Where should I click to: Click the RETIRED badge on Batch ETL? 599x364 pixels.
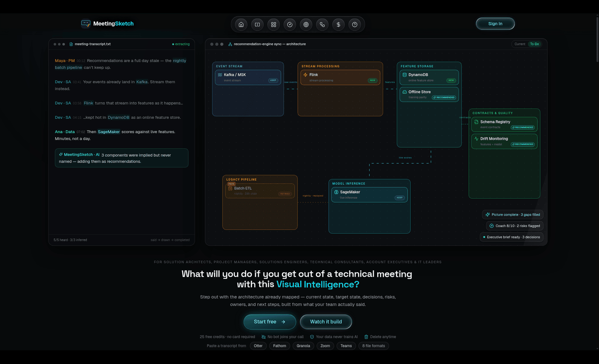[x=285, y=194]
